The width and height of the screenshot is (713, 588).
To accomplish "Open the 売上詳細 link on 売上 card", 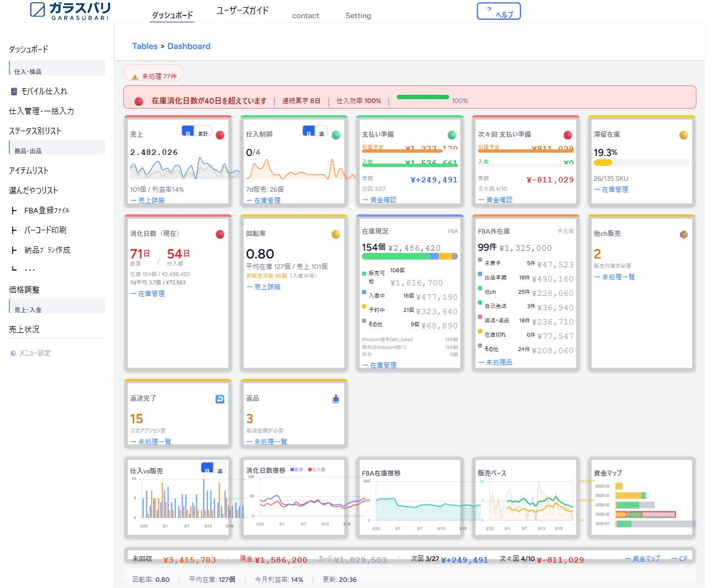I will [x=148, y=200].
